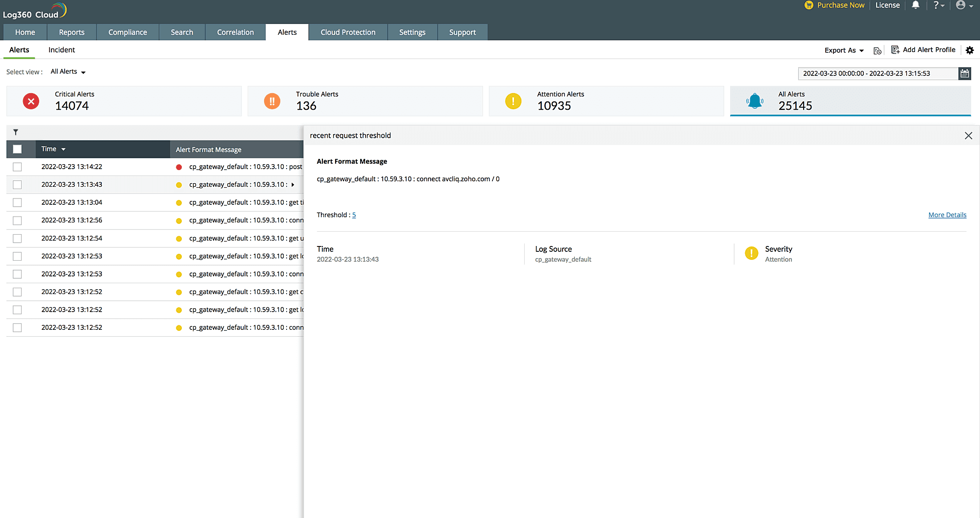Click Add Alert Profile button

point(923,49)
